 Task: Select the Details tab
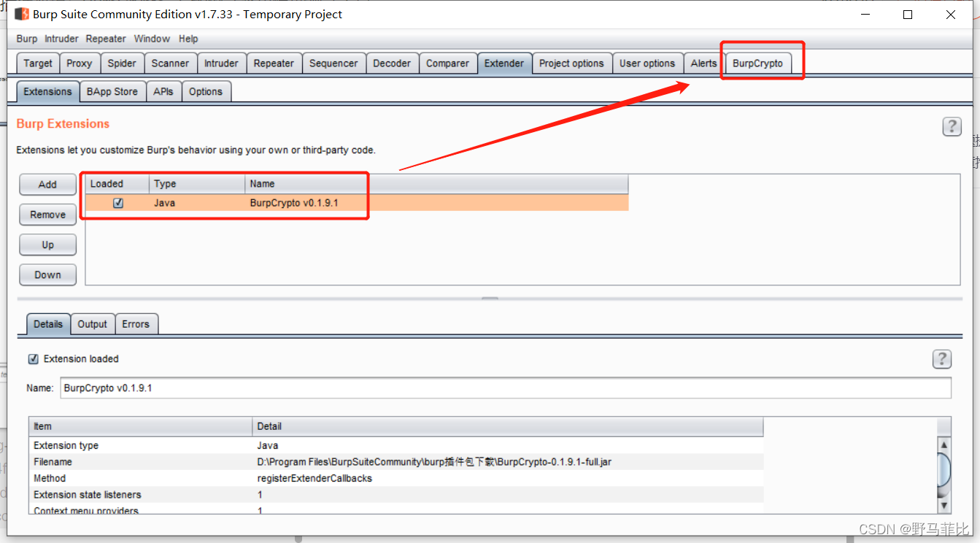[x=48, y=324]
